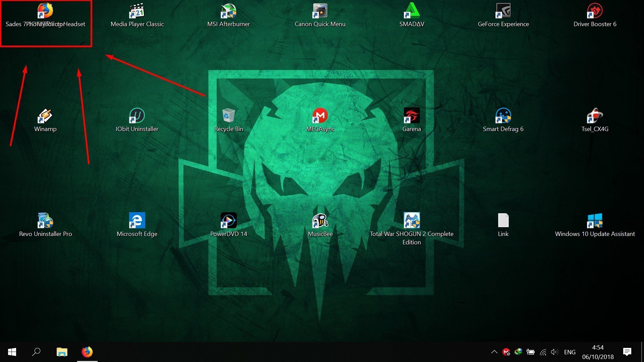Switch to Firefox in the taskbar

pyautogui.click(x=87, y=352)
